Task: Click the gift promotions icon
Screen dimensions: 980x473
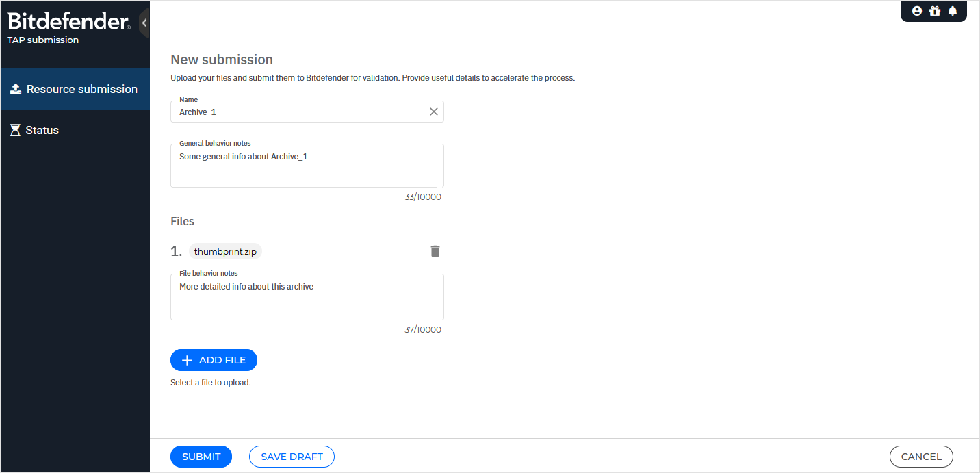Action: click(x=934, y=11)
